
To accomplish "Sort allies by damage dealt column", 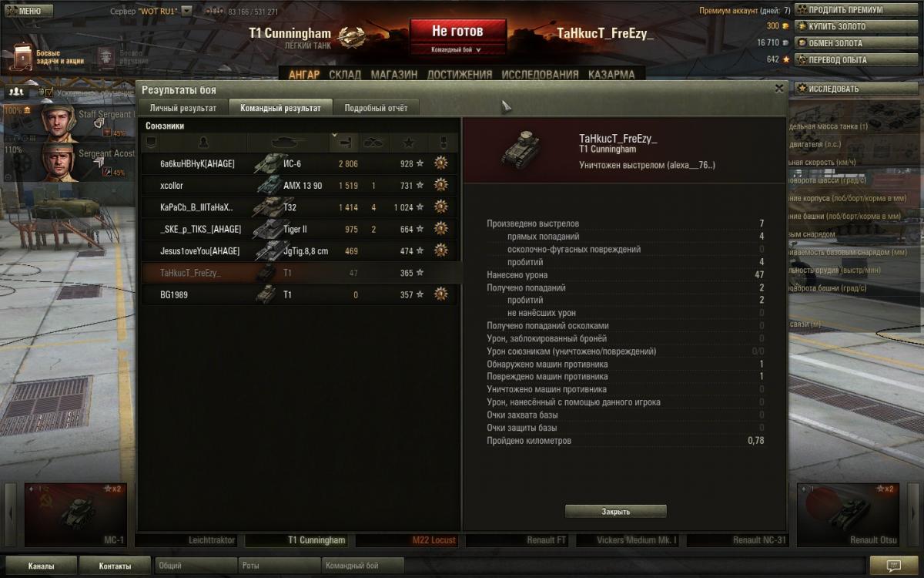I will click(344, 143).
